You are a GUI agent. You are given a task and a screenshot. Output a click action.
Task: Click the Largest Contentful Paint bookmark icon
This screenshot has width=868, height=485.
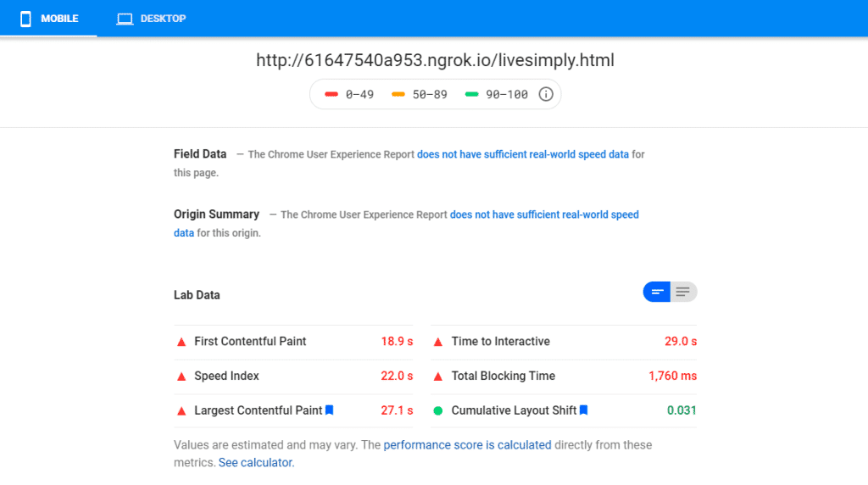tap(330, 410)
